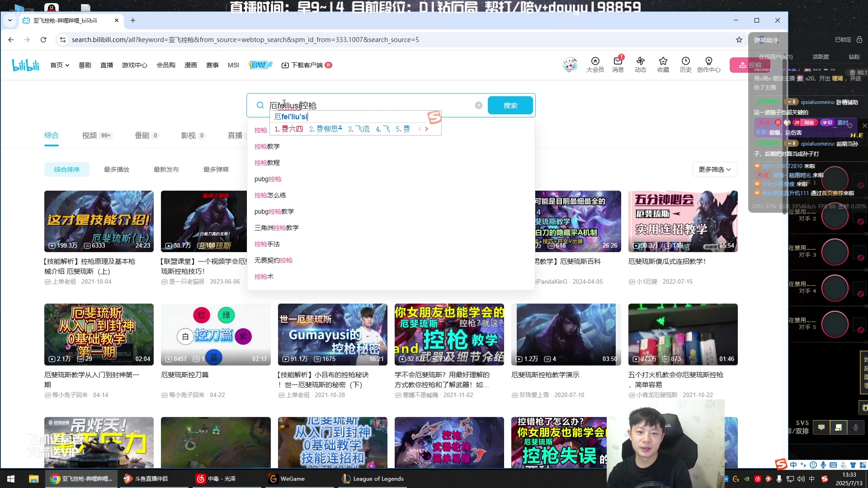Switch to the 视频 results tab

97,136
